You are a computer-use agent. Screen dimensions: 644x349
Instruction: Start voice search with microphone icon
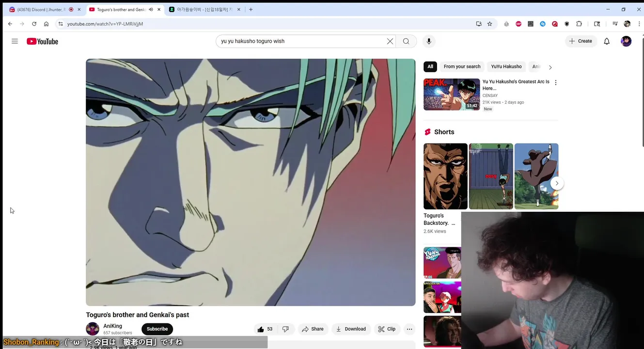428,41
